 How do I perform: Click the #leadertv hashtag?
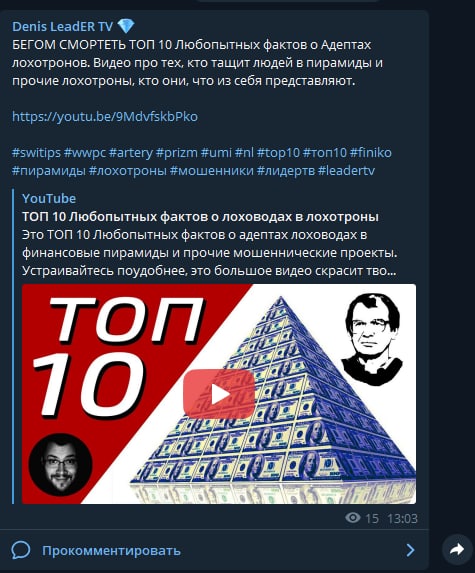point(346,170)
